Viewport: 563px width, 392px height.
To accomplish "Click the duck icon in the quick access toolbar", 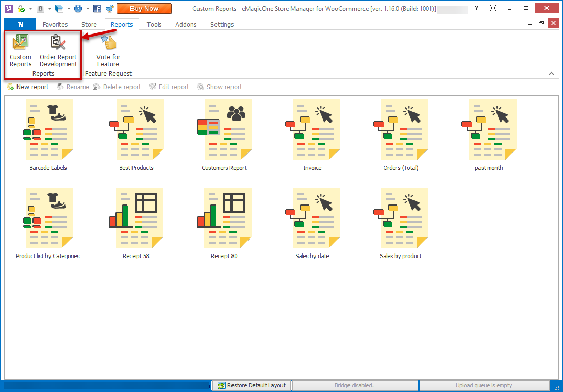I will pos(109,9).
